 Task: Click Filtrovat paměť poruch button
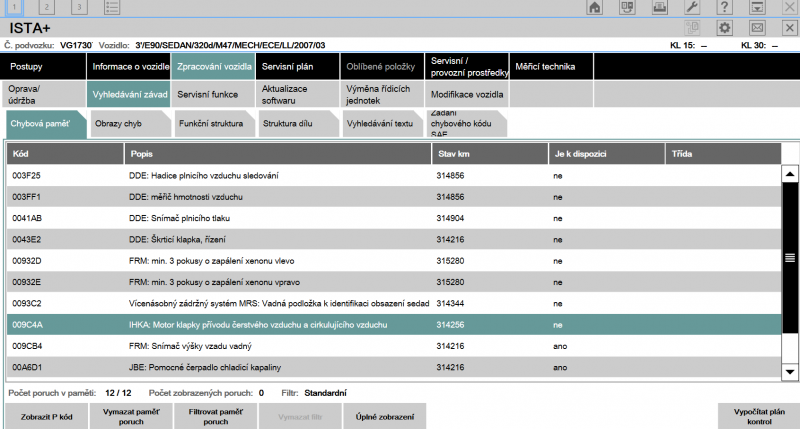216,417
